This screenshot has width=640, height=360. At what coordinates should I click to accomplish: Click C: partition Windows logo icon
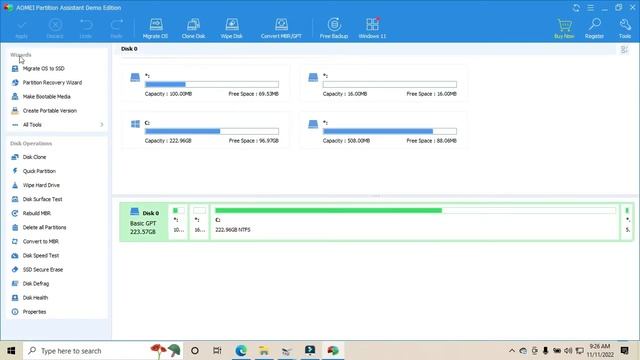coord(136,124)
